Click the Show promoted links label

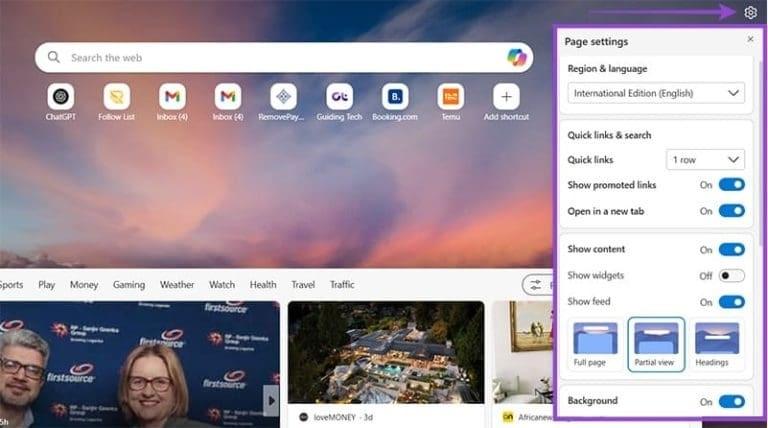coord(612,185)
